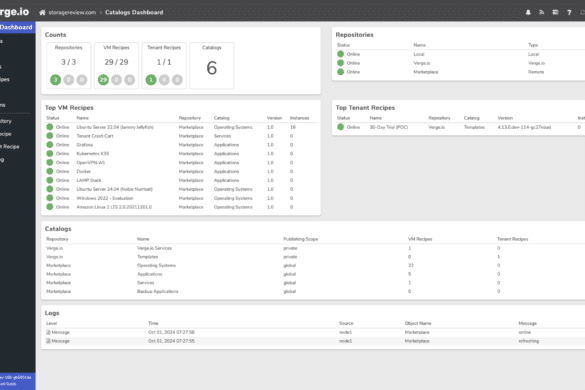Open Ubuntu Server 22.04 recipe row
This screenshot has height=390, width=585.
(181, 127)
